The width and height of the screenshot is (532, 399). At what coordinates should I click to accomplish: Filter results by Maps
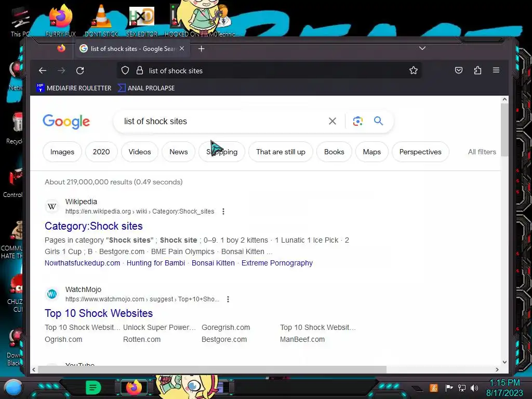coord(371,152)
